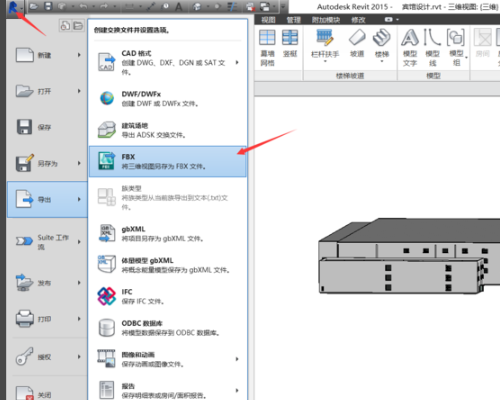The width and height of the screenshot is (500, 400).
Task: Expand the 打开 (Open) submenu arrow
Action: 79,91
